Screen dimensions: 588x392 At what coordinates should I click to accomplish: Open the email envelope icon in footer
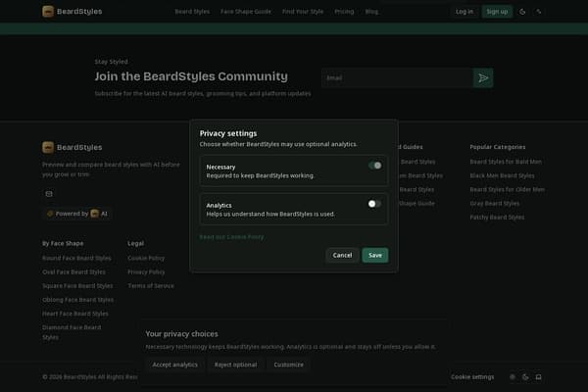(x=49, y=194)
